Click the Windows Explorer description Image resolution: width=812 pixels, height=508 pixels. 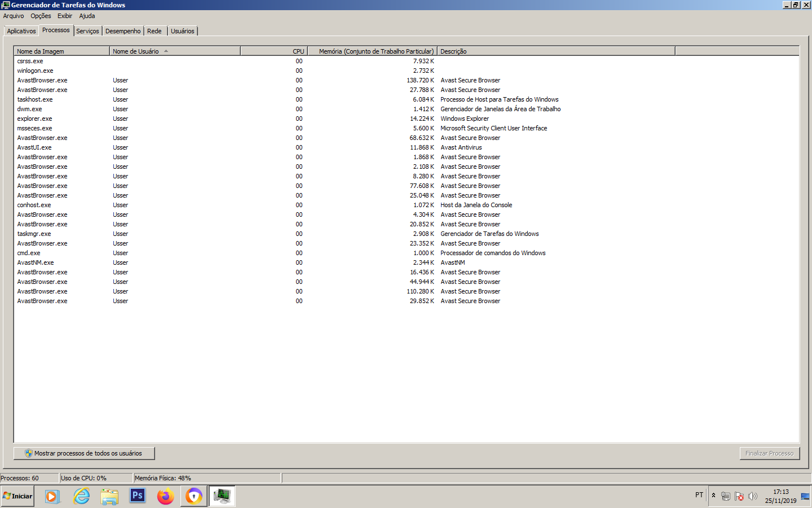(465, 119)
